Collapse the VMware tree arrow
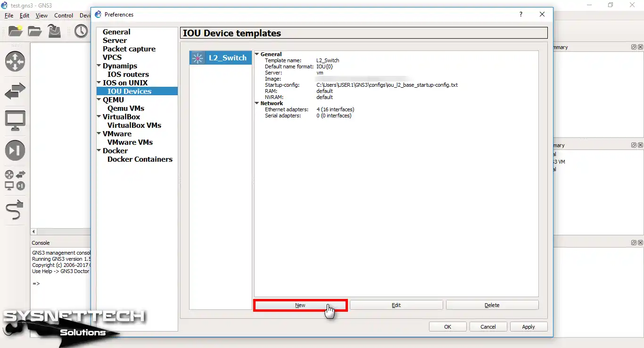 pyautogui.click(x=99, y=134)
